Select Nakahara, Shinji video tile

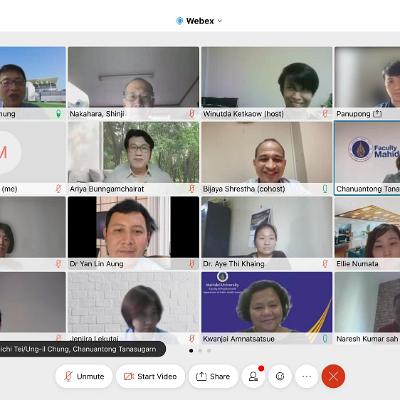[133, 83]
